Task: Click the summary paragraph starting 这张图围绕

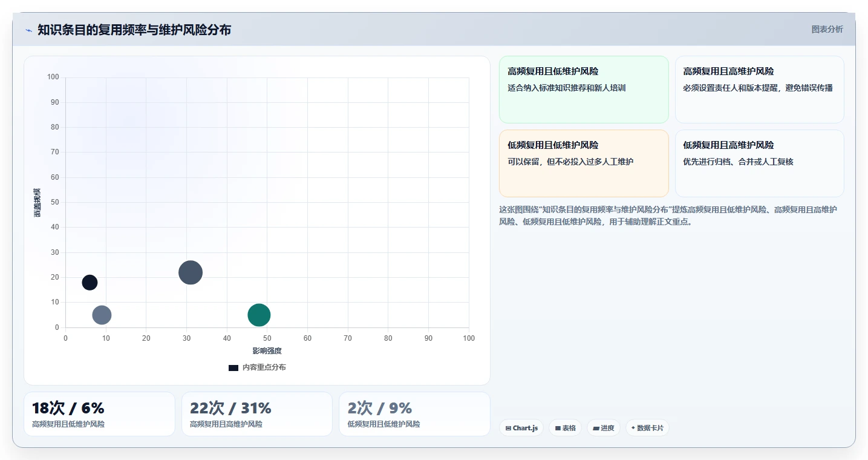Action: point(668,215)
